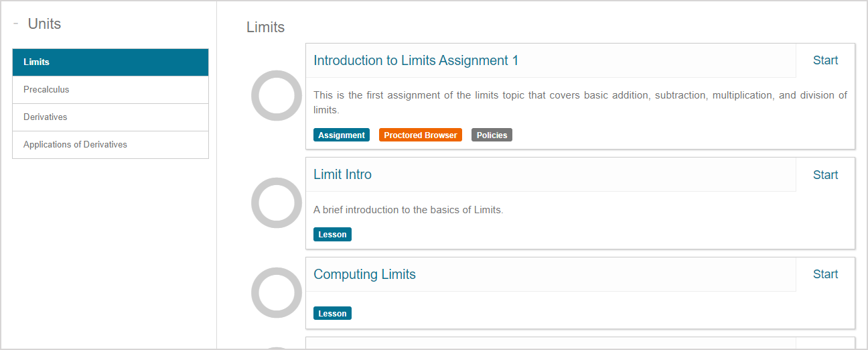Start the Computing Limits lesson
The image size is (868, 350).
[x=825, y=275]
